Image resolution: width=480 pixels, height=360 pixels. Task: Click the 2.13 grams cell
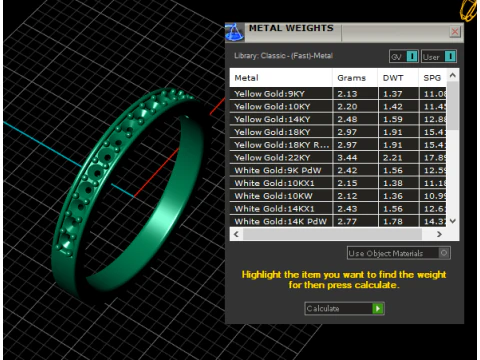tap(355, 94)
